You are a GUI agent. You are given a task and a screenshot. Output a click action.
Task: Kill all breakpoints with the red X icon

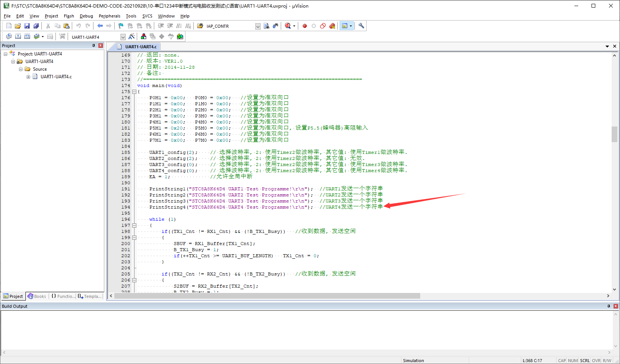332,26
